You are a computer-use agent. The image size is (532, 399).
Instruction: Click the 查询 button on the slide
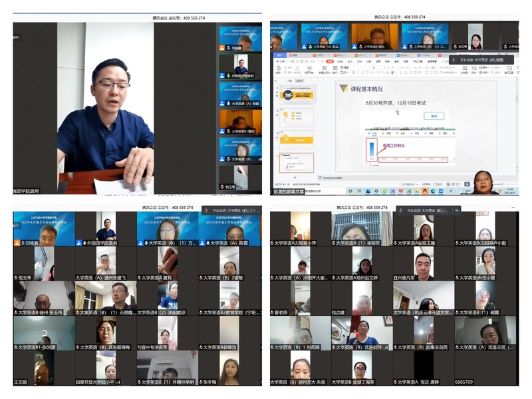point(434,116)
